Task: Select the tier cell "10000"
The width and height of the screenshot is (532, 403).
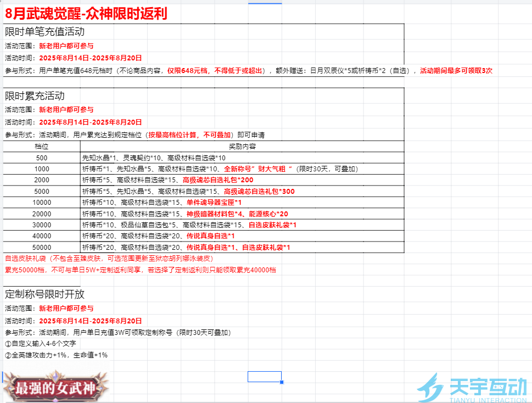Action: 42,203
